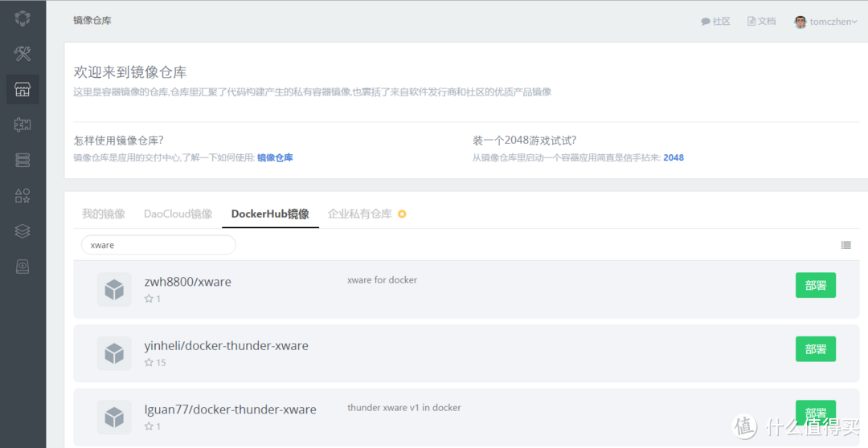Select the DockerHub镜像 tab

click(x=270, y=214)
